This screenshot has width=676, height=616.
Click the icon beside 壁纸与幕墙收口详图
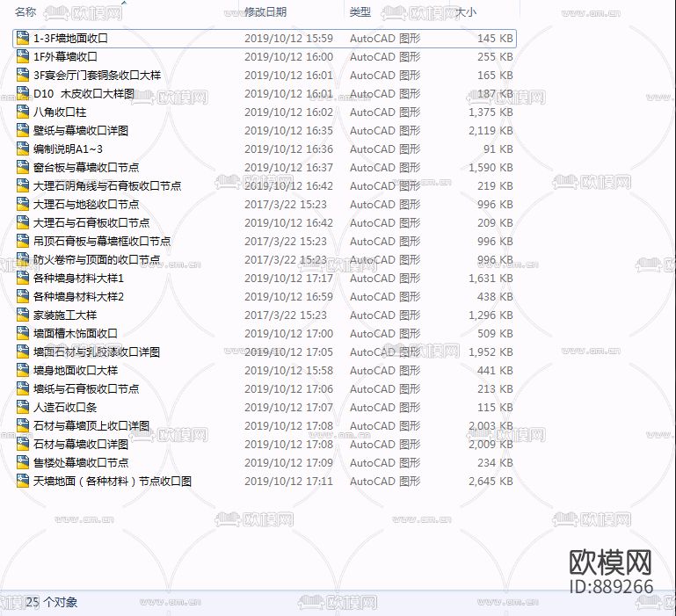tap(23, 131)
